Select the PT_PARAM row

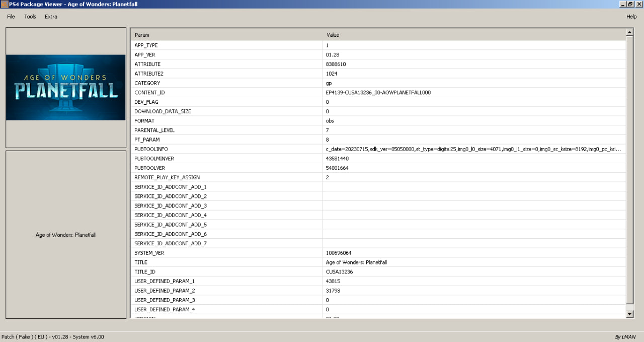coord(378,140)
